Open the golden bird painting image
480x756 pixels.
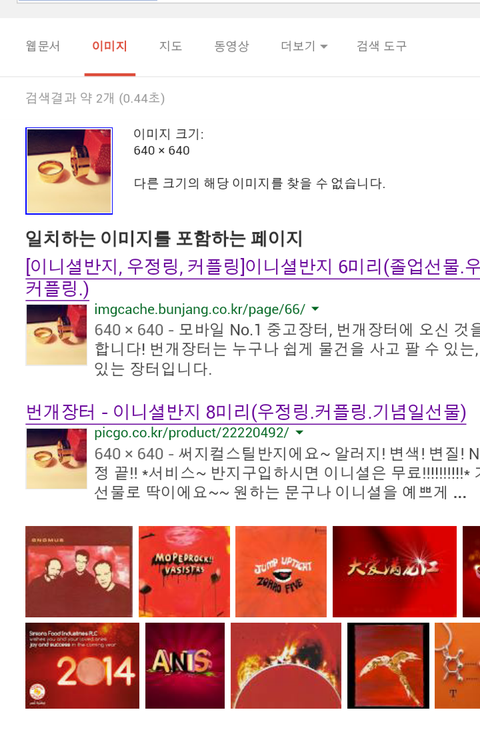[x=388, y=665]
